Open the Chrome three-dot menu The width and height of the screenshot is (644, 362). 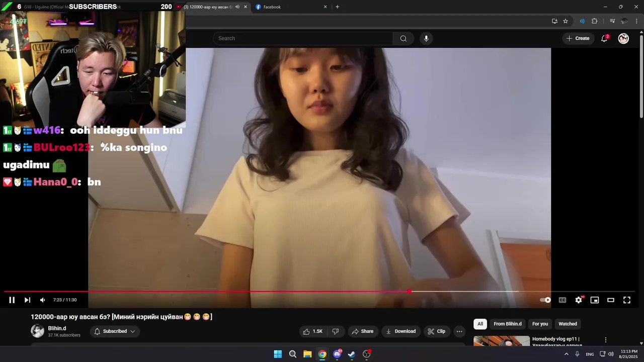pos(636,21)
